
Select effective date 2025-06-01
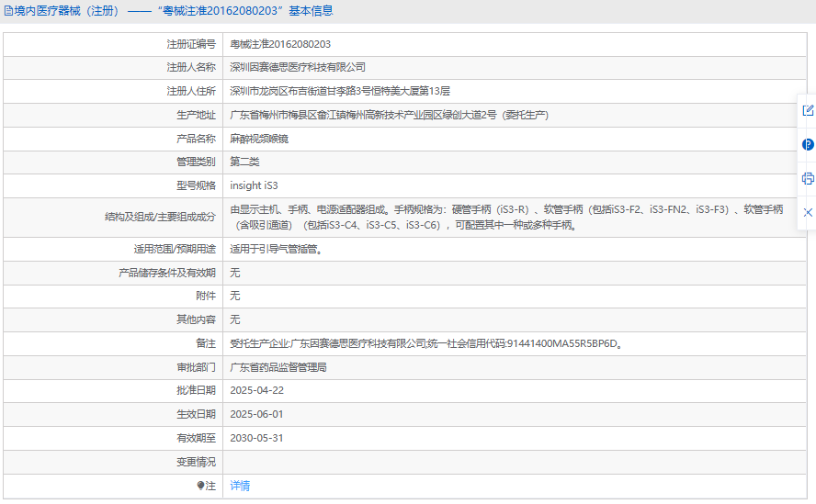click(x=257, y=415)
